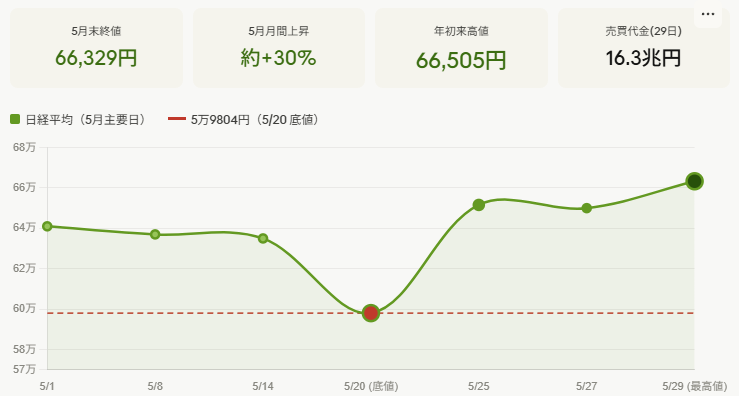739x396 pixels.
Task: Open the 5月末終値 66,329円 card
Action: pyautogui.click(x=96, y=48)
